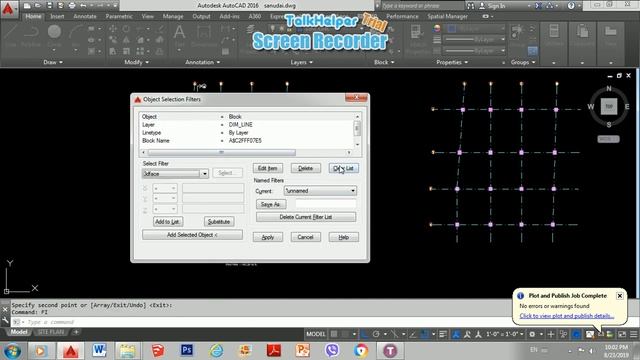Toggle Polar Tracking in status bar
This screenshot has width=640, height=360.
coord(376,334)
